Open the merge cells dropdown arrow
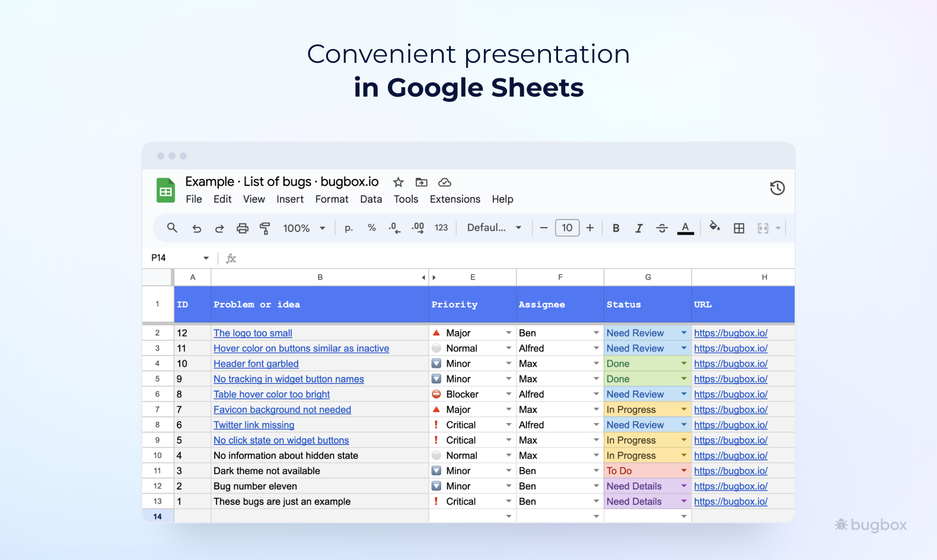Image resolution: width=937 pixels, height=560 pixels. [778, 228]
